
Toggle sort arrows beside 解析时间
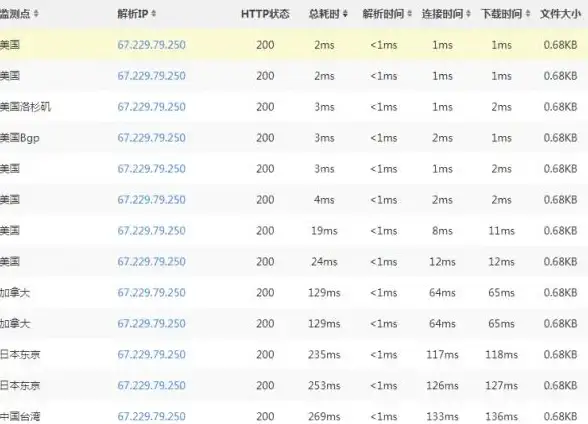tap(410, 14)
